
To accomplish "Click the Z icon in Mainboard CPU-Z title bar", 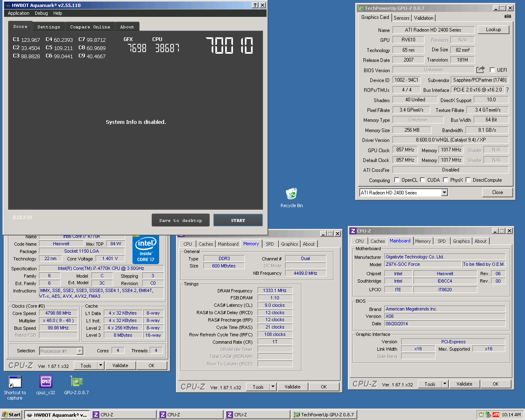I will [353, 231].
